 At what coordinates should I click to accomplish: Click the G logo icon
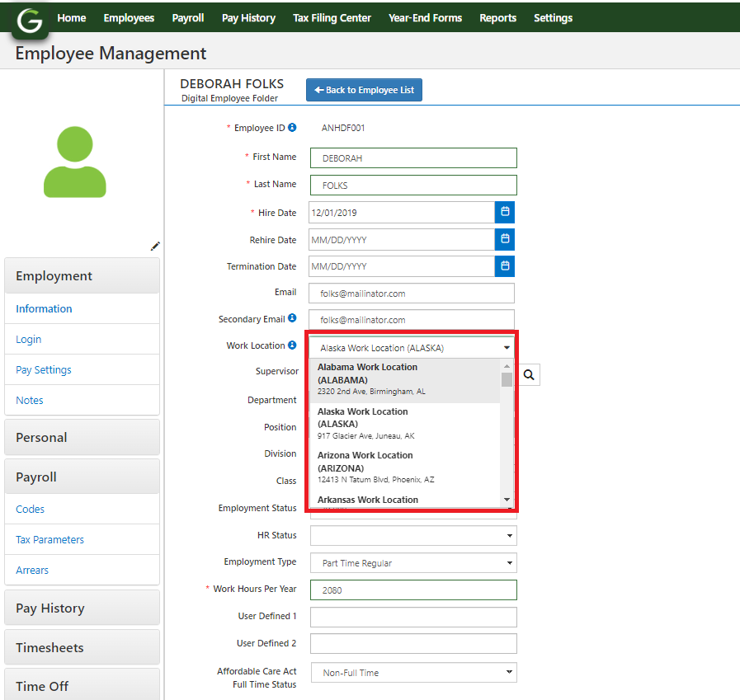pos(30,21)
